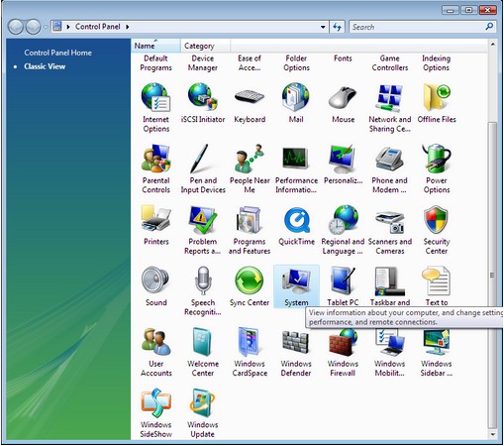Viewport: 504px width, 446px height.
Task: Open User Accounts icon
Action: [x=155, y=342]
